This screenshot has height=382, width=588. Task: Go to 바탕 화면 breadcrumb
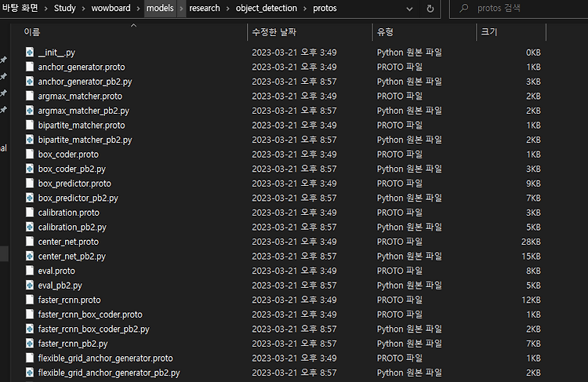(20, 8)
